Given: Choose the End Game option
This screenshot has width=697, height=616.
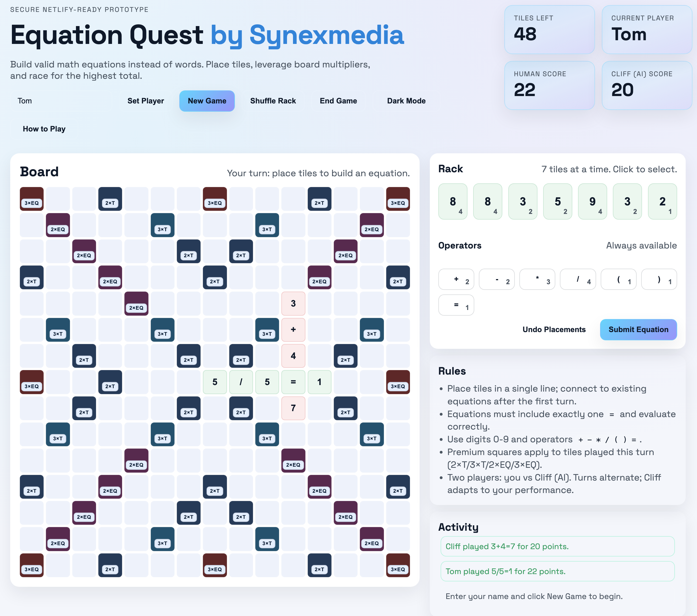Looking at the screenshot, I should tap(338, 101).
